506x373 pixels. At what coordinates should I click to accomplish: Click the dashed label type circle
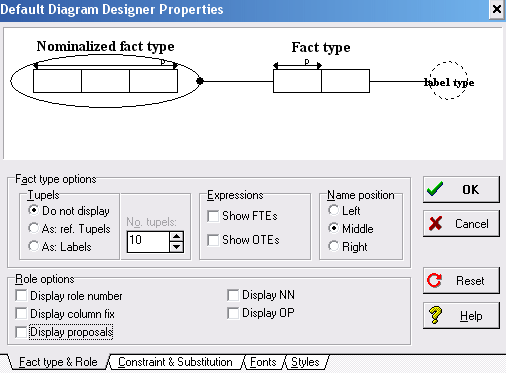[x=448, y=80]
